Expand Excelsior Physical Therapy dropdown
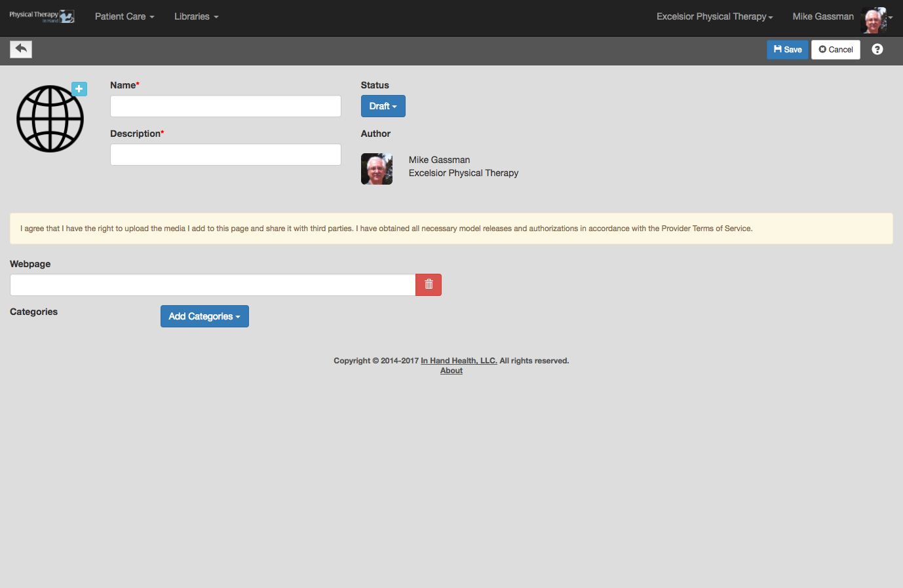The height and width of the screenshot is (588, 903). pyautogui.click(x=715, y=16)
